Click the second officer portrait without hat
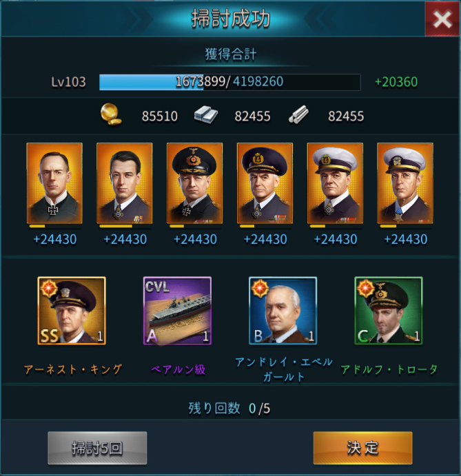The image size is (461, 476). tap(125, 183)
